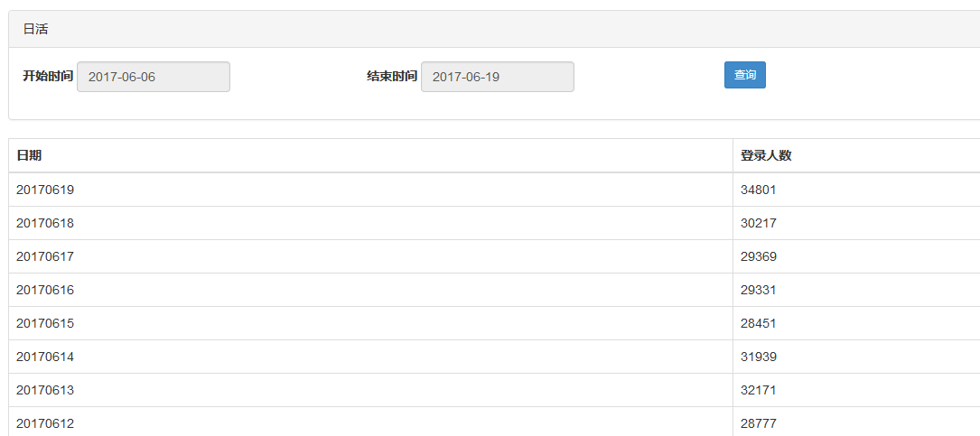Viewport: 980px width, 436px height.
Task: Click the 日期 column header
Action: 29,155
